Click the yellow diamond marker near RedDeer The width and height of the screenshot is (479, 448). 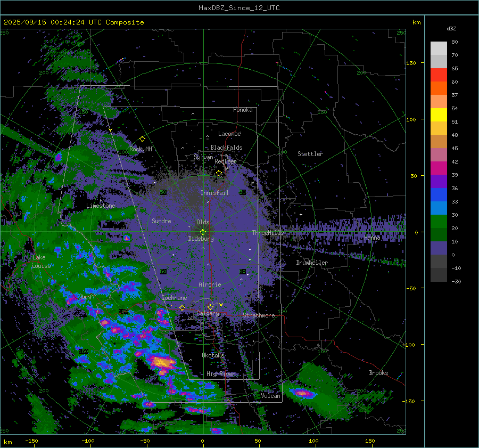pyautogui.click(x=219, y=173)
